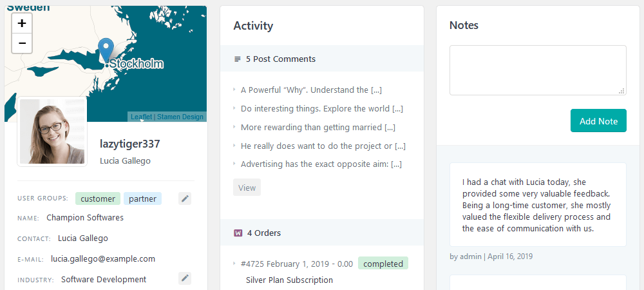Screen dimensions: 644x290
Task: Open 'More rewarding than getting married' comment
Action: pyautogui.click(x=318, y=128)
